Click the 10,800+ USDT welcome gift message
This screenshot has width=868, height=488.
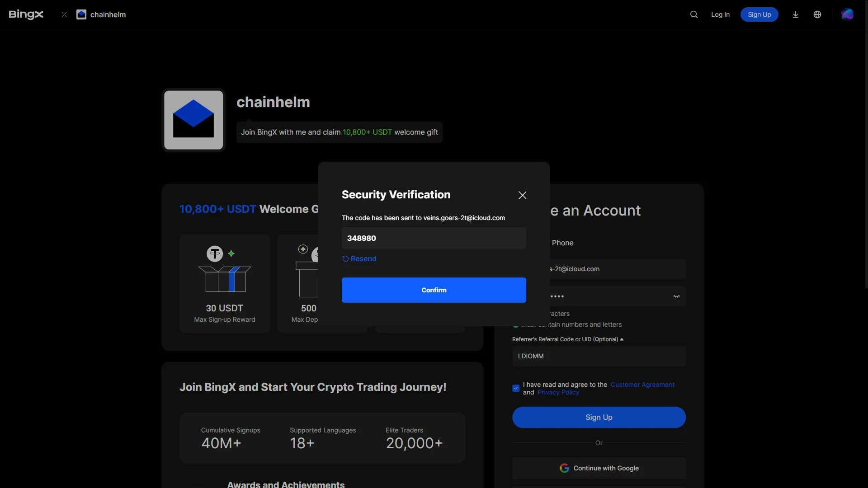(340, 132)
